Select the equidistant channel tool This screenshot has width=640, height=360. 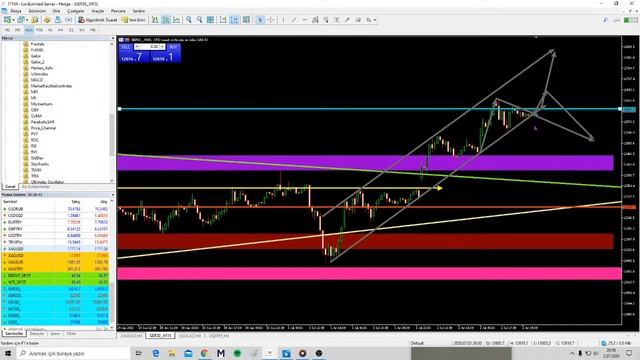point(315,20)
